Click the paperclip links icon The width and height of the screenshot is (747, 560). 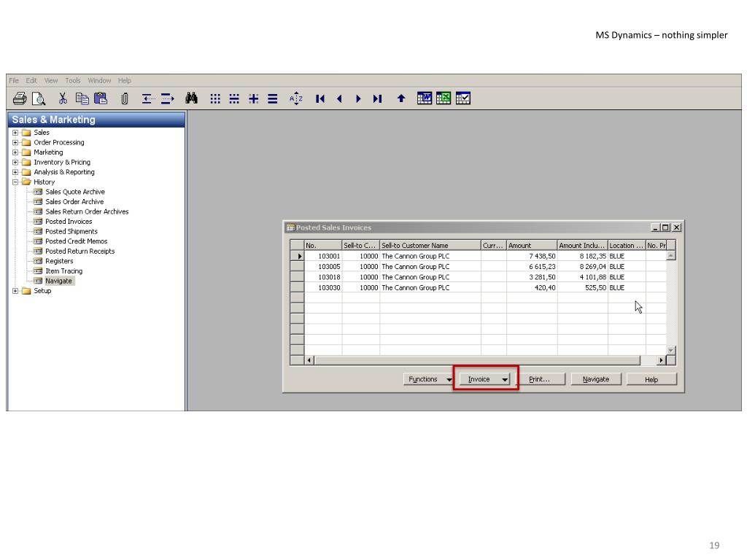(125, 98)
